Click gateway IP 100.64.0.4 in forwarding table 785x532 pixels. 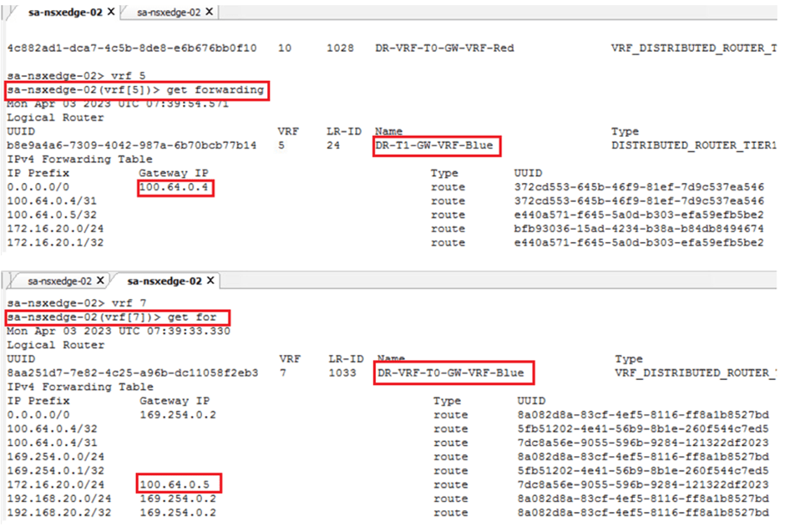pyautogui.click(x=175, y=187)
